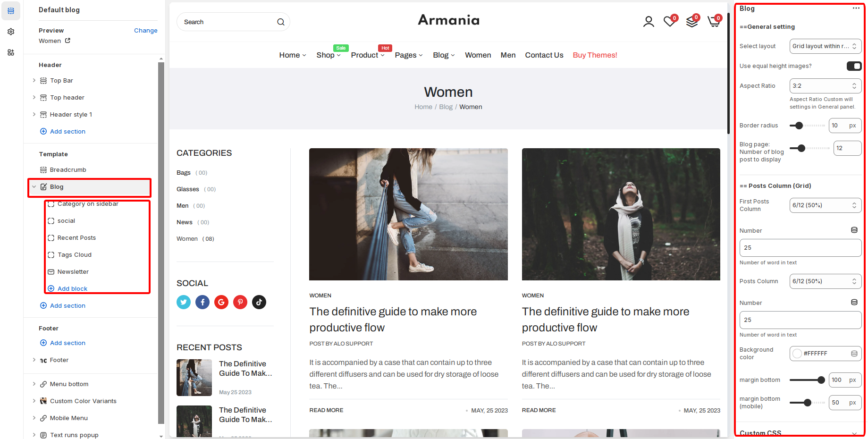Click the Google social icon
The width and height of the screenshot is (868, 439).
coord(221,302)
